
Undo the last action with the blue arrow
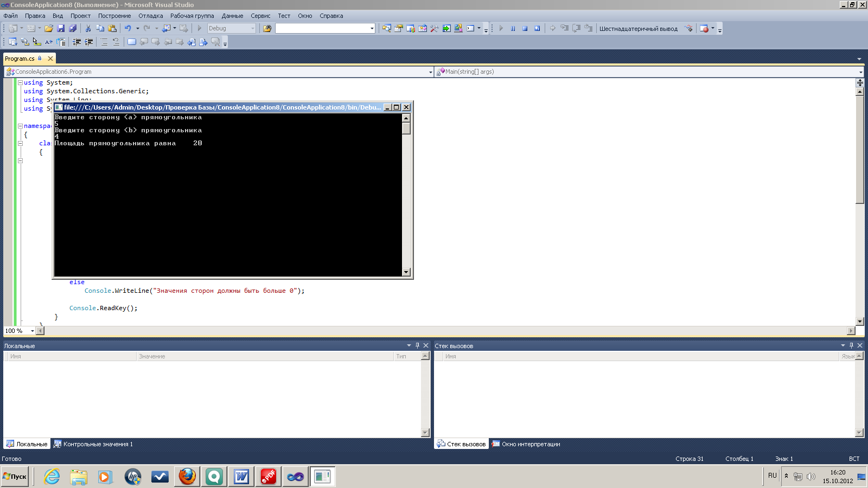(127, 28)
